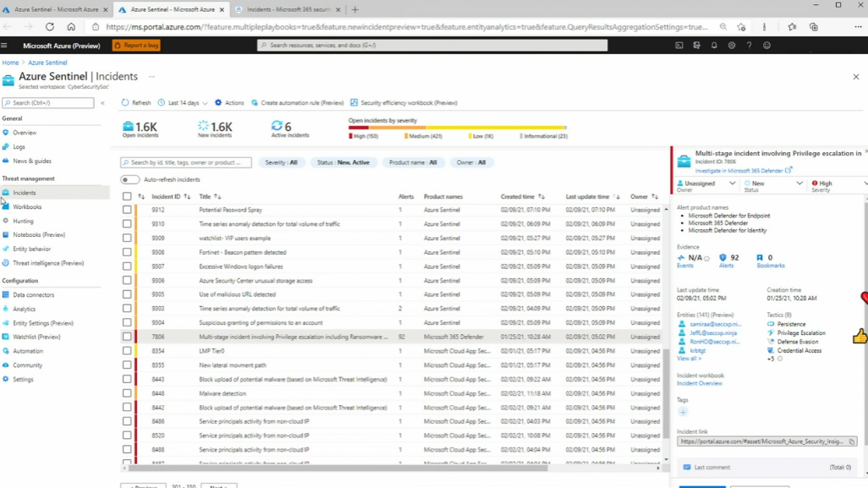Toggle Auto-refresh incidents switch
The width and height of the screenshot is (868, 488).
click(x=129, y=179)
